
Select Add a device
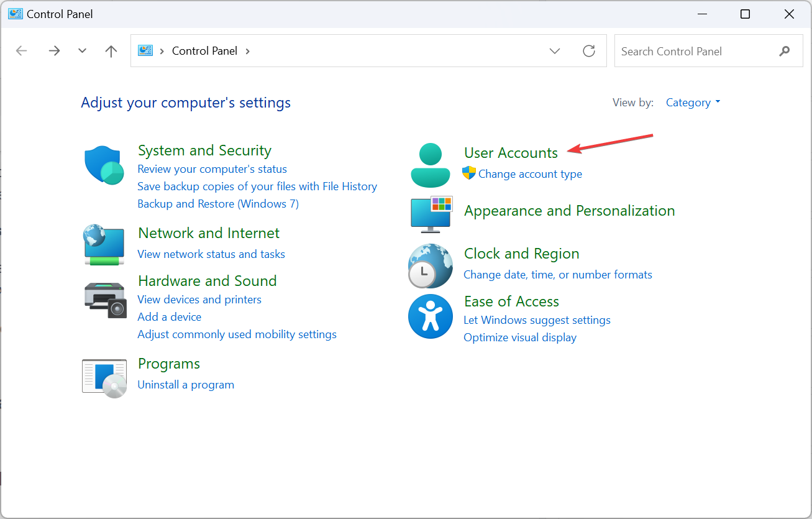click(x=170, y=317)
